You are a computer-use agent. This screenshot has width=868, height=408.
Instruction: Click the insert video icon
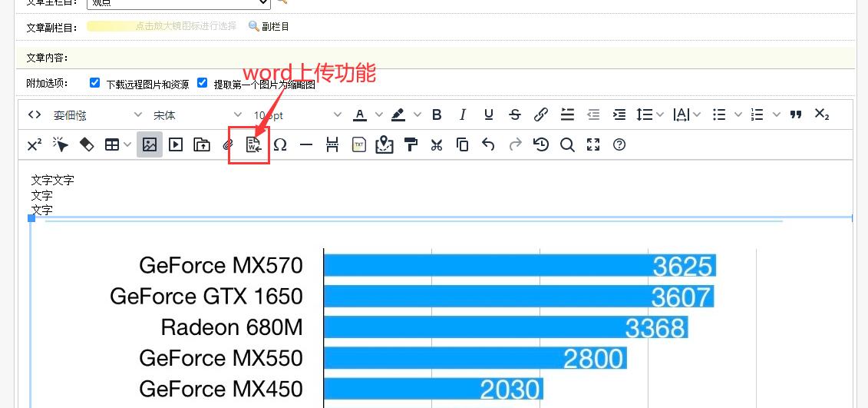(176, 144)
